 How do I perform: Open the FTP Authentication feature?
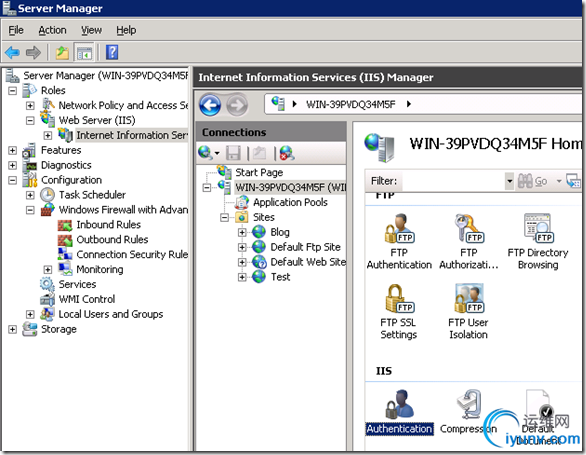[399, 241]
